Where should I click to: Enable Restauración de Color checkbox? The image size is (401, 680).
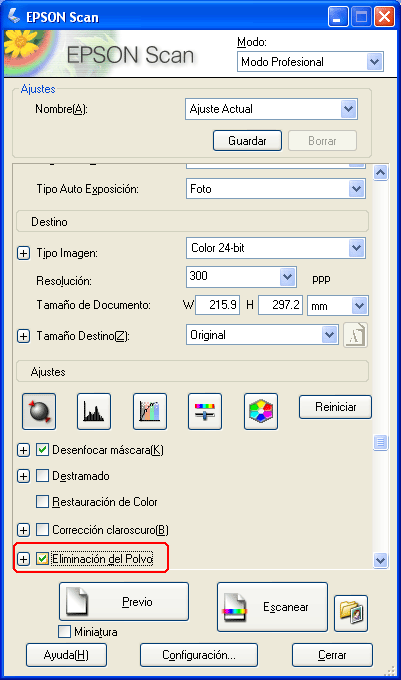tap(42, 502)
